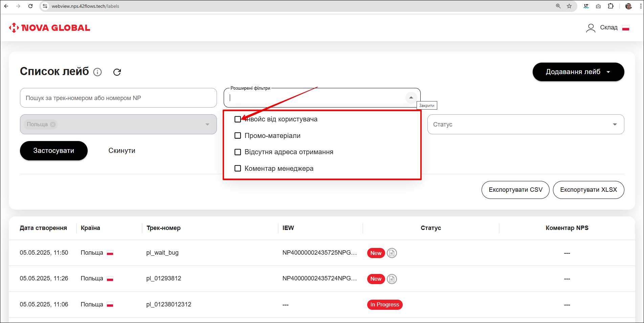Click the info icon next to Список лейб
Viewport: 644px width, 323px height.
point(97,72)
